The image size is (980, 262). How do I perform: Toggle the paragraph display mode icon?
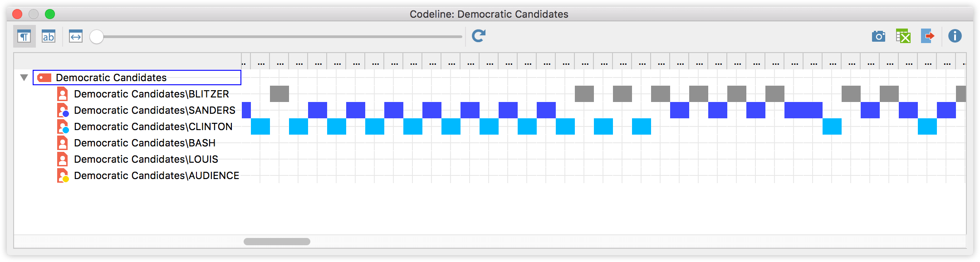pos(24,36)
